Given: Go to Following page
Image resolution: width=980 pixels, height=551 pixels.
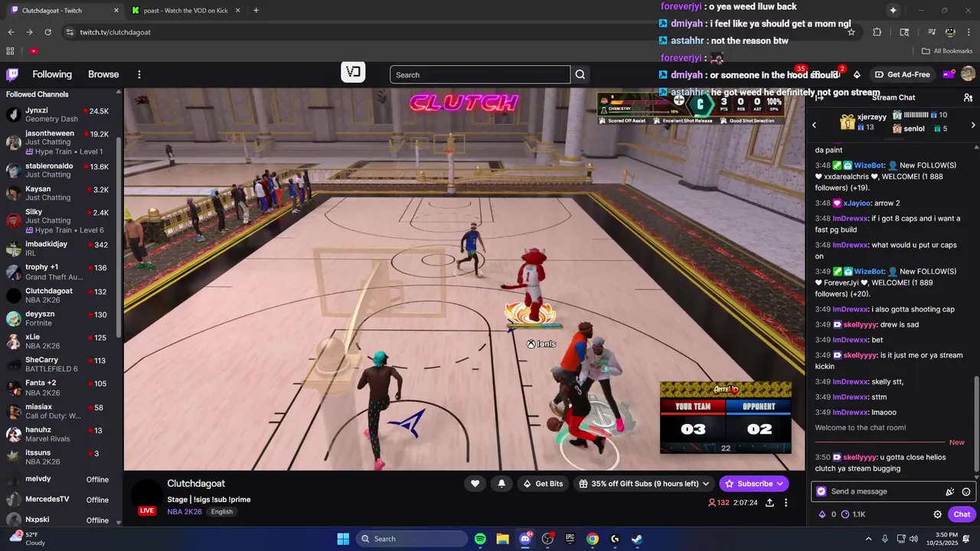Looking at the screenshot, I should pyautogui.click(x=52, y=74).
